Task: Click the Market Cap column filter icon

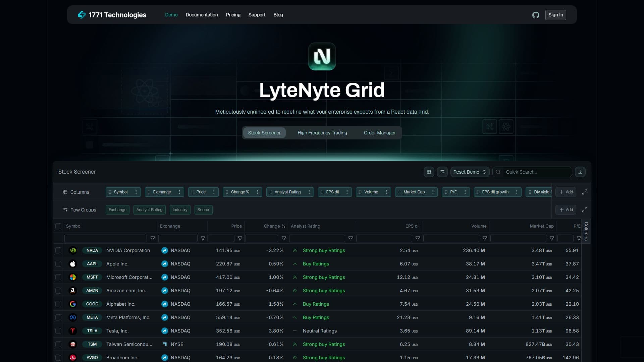Action: (x=552, y=238)
